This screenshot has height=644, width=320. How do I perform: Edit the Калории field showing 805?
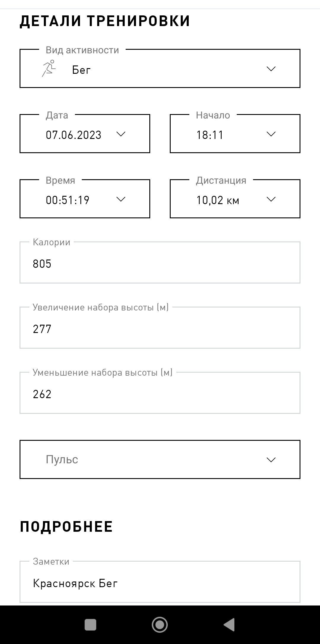(160, 262)
